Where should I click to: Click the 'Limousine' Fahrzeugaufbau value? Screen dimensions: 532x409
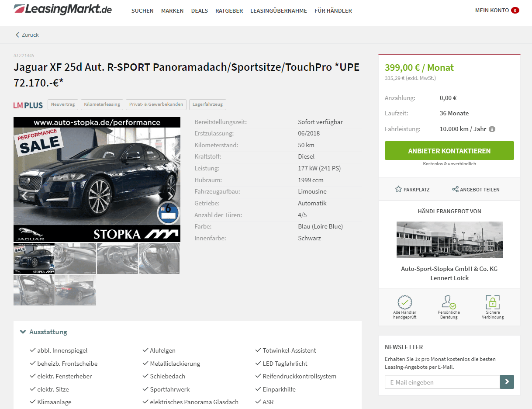(x=312, y=191)
